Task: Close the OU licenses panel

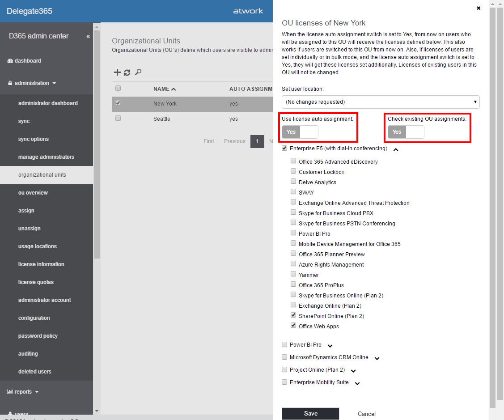Action: point(479,8)
